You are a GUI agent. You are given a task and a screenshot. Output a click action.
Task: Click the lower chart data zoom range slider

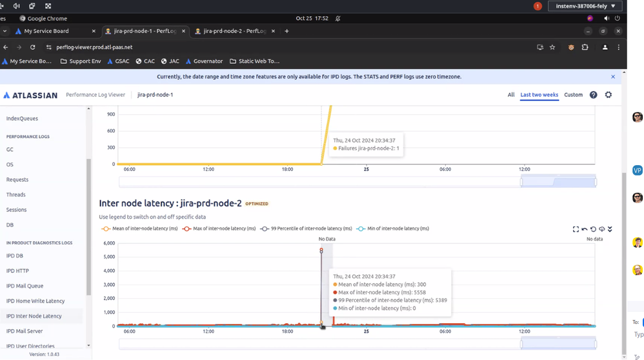[357, 344]
